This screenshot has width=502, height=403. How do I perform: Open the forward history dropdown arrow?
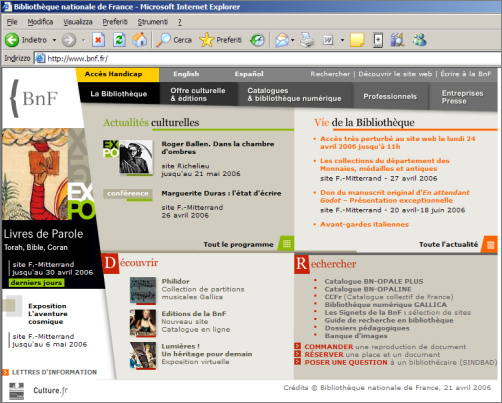pos(83,40)
